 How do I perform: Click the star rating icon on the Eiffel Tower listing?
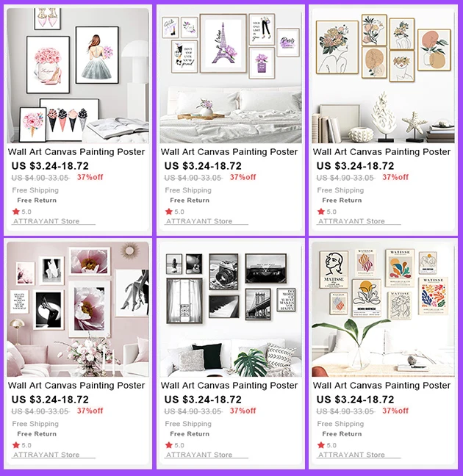pos(168,212)
